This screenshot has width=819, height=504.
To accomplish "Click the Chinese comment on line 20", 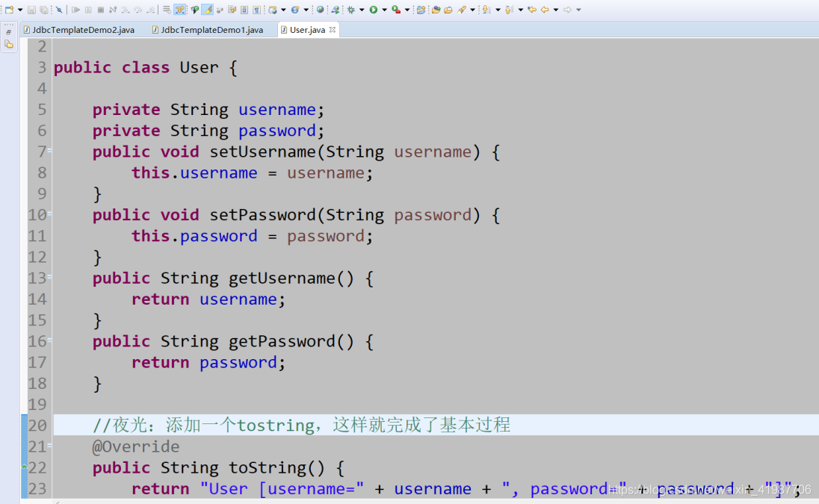I will [x=301, y=425].
